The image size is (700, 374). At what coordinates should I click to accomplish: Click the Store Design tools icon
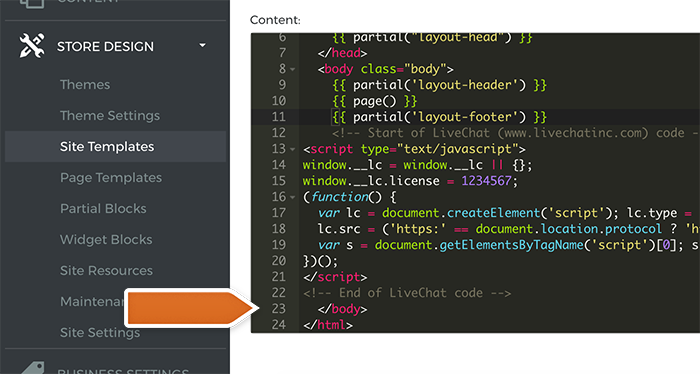point(32,46)
